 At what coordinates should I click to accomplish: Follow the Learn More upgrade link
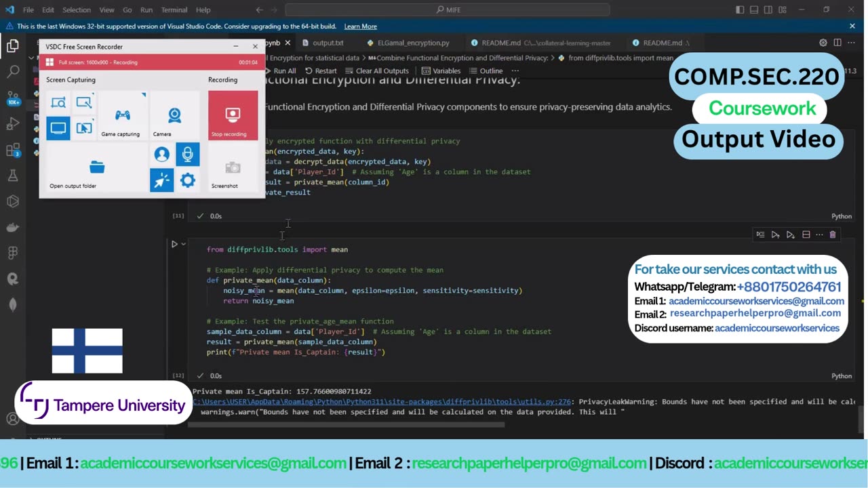[360, 26]
